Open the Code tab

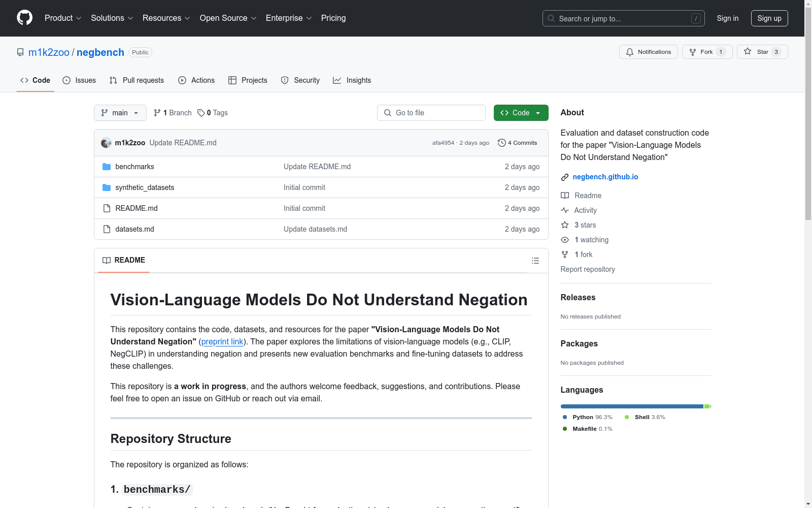pyautogui.click(x=36, y=80)
